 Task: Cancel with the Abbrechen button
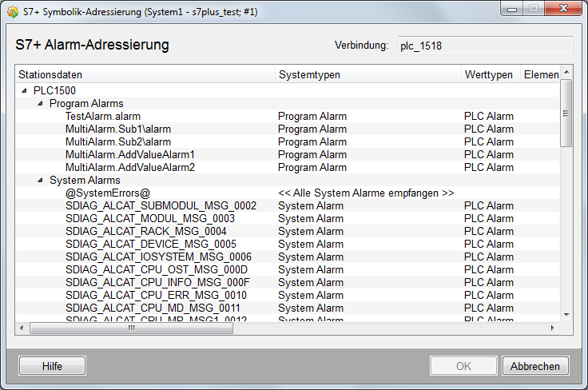(x=535, y=366)
